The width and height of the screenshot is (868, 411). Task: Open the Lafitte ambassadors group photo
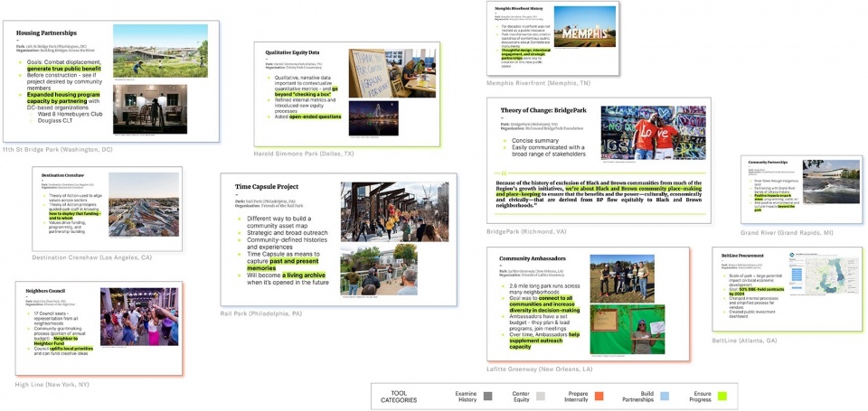[622, 278]
